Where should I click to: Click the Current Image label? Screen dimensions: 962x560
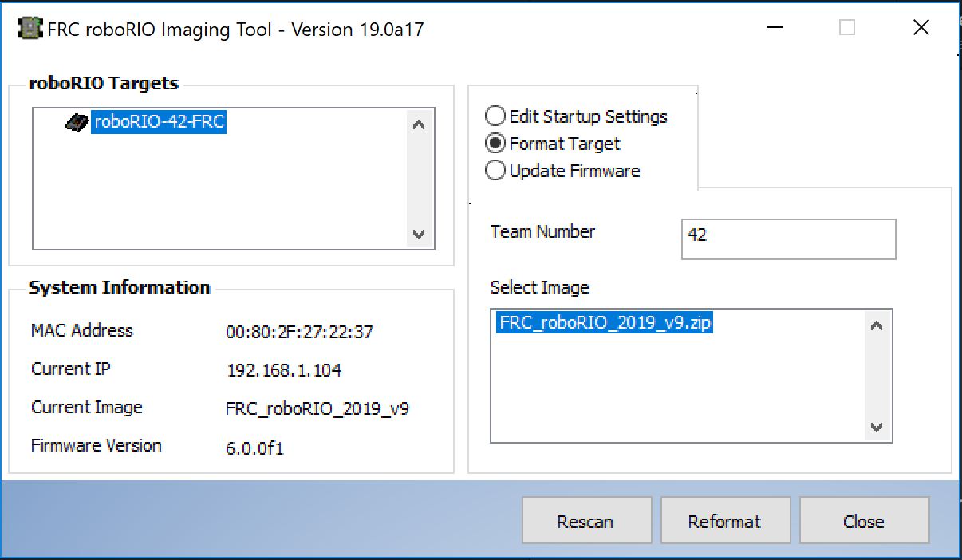tap(87, 407)
